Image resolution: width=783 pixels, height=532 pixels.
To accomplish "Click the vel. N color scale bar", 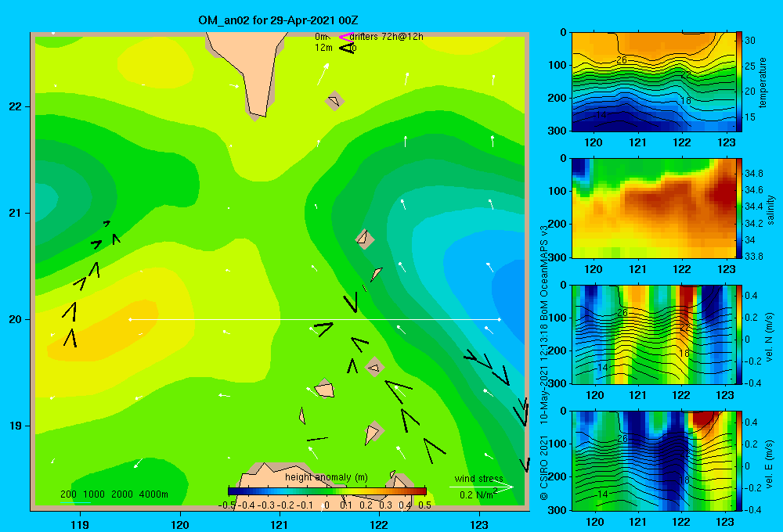I will (x=738, y=335).
